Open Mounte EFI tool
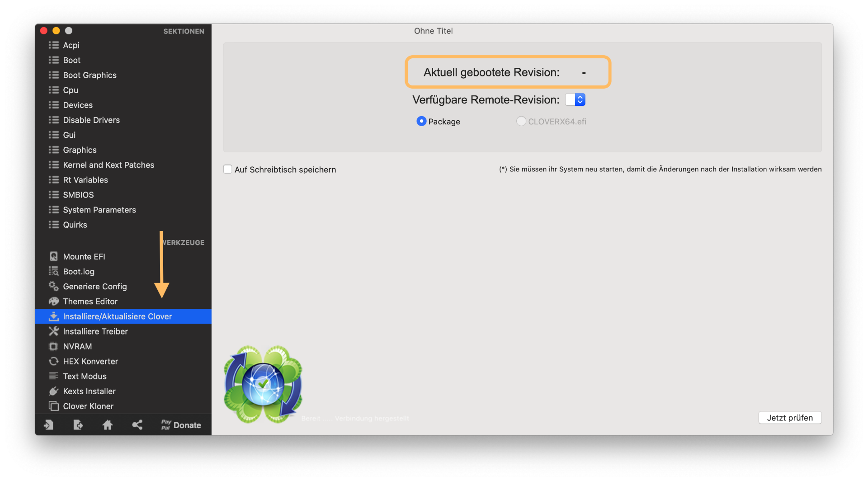The height and width of the screenshot is (481, 868). tap(123, 256)
